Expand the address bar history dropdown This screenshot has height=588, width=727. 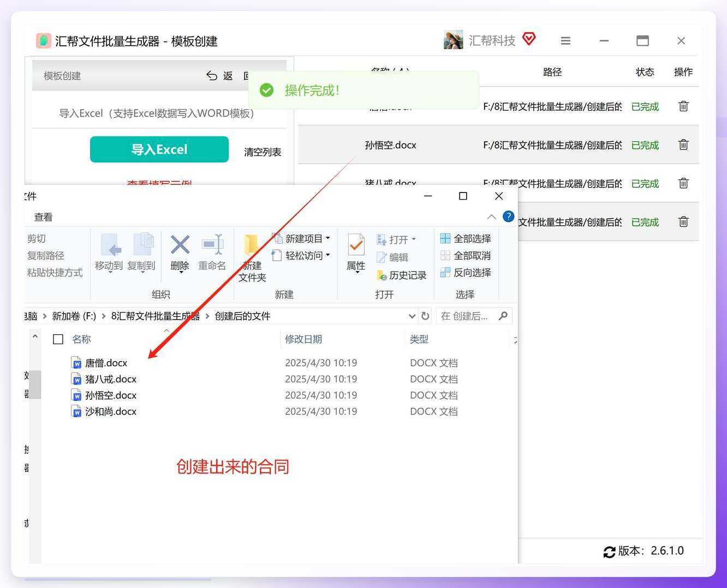point(412,316)
